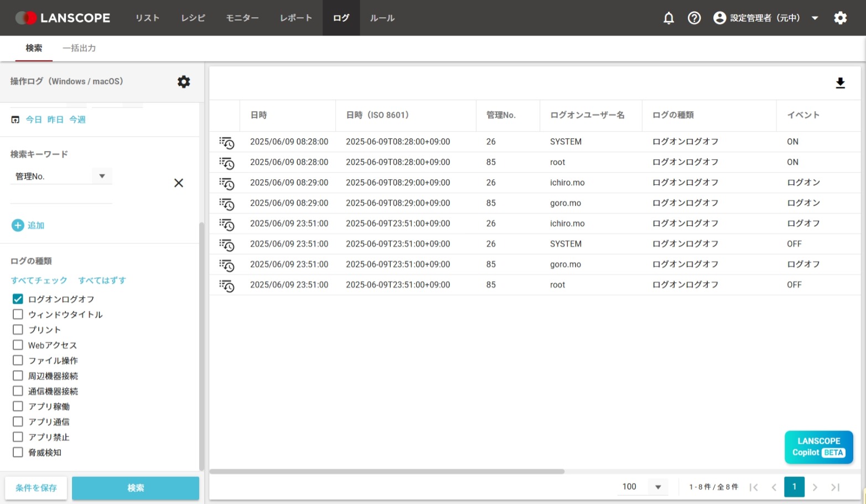Enable the Webアクセス checkbox
This screenshot has width=866, height=504.
(x=18, y=345)
